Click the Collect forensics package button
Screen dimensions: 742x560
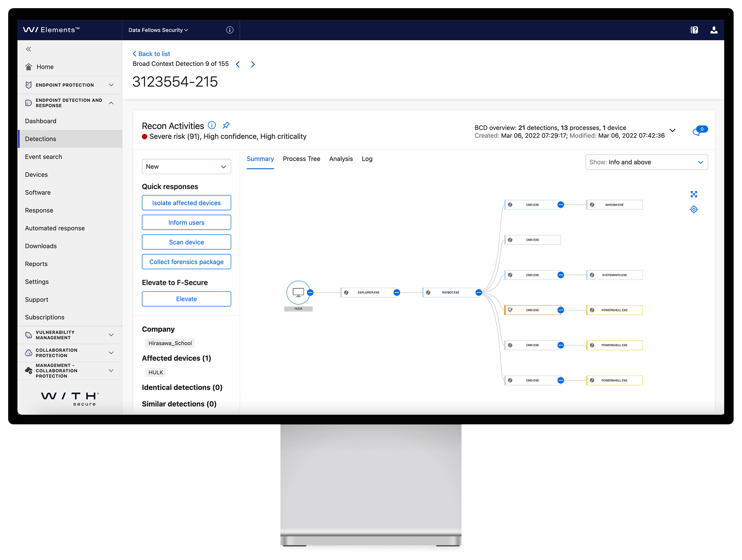(x=186, y=262)
